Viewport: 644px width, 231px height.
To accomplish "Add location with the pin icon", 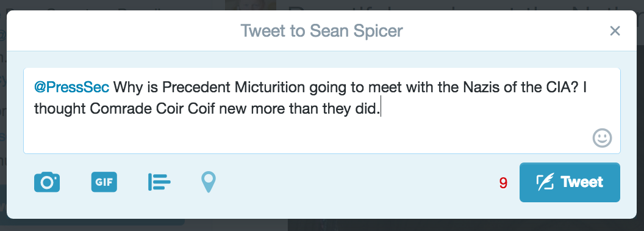I will coord(208,182).
